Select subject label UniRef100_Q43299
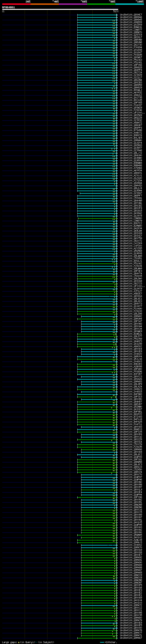Screen dimensions: 146x644 [x=131, y=344]
